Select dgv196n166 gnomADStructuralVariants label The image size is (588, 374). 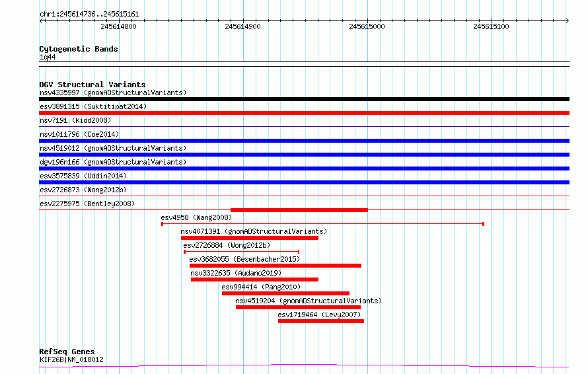[113, 162]
